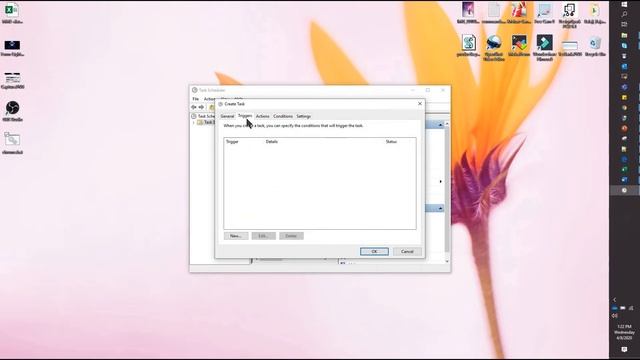The height and width of the screenshot is (360, 640).
Task: Select the Wondershare Filmora desktop shortcut
Action: tap(544, 47)
